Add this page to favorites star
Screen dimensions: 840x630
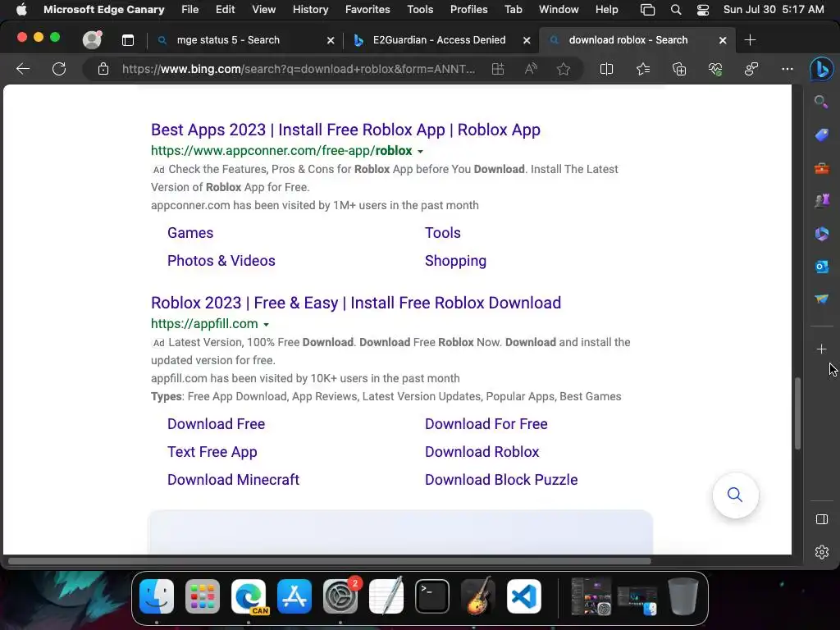(563, 69)
